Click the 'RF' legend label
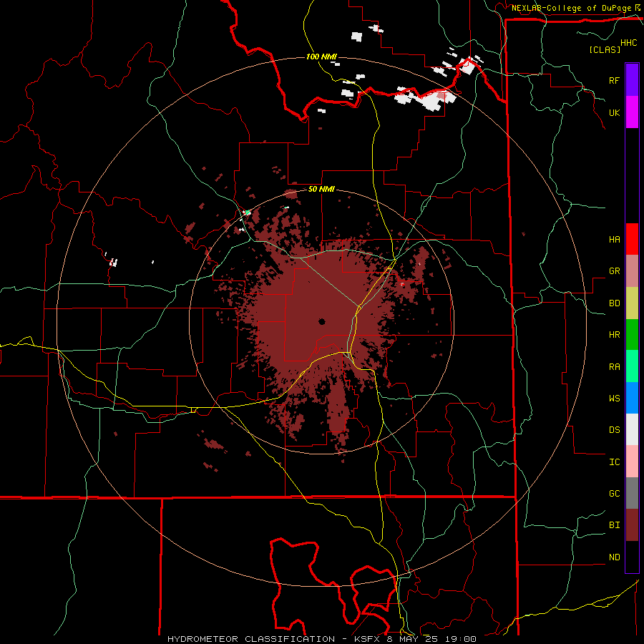The width and height of the screenshot is (644, 644). (x=614, y=80)
